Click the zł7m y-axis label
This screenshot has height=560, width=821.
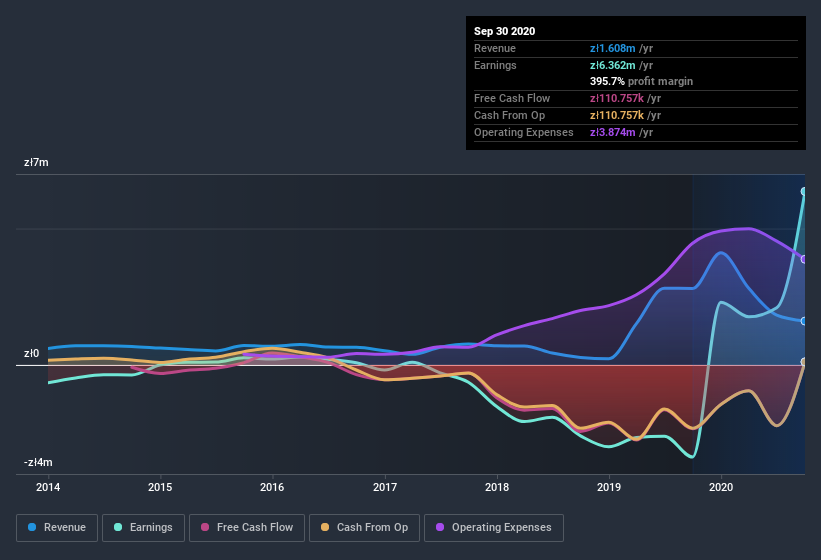tap(36, 162)
